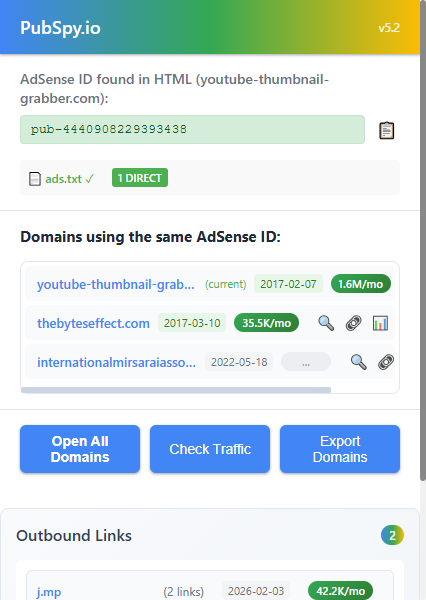Viewport: 426px width, 600px height.
Task: Click Open All Domains button
Action: 80,449
